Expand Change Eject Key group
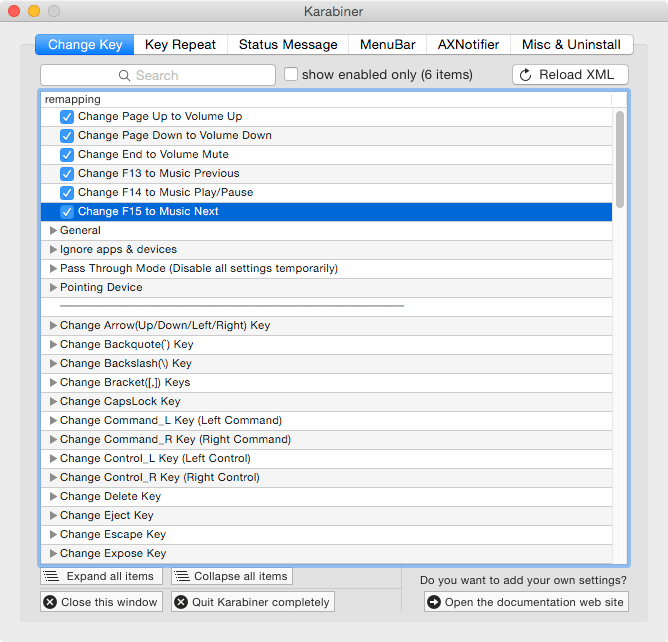Viewport: 668px width, 642px height. click(53, 515)
